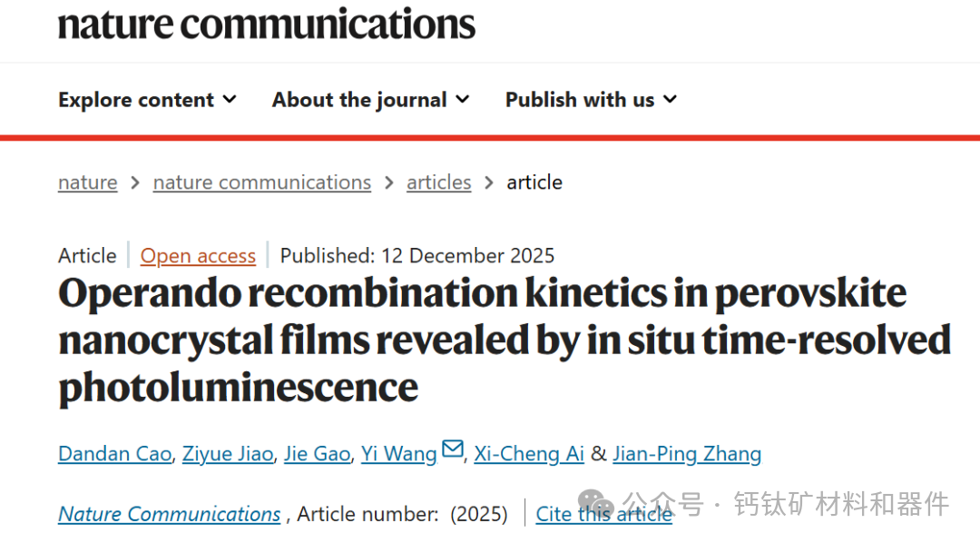
Task: Open the nature communications breadcrumb link
Action: point(261,183)
